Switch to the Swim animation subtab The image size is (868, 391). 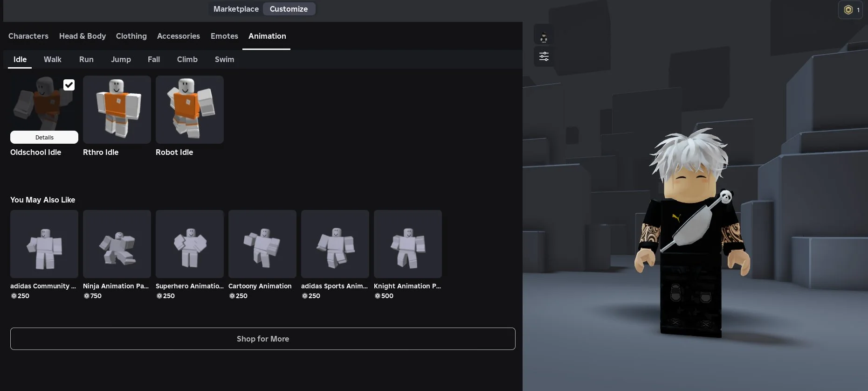[x=224, y=59]
